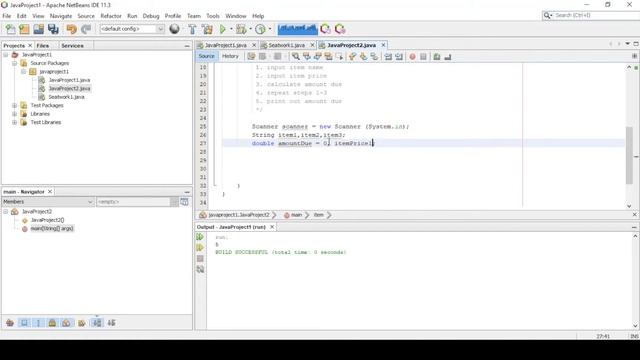Screen dimensions: 640x360
Task: Click the re-run green arrow in Output panel
Action: tap(200, 237)
